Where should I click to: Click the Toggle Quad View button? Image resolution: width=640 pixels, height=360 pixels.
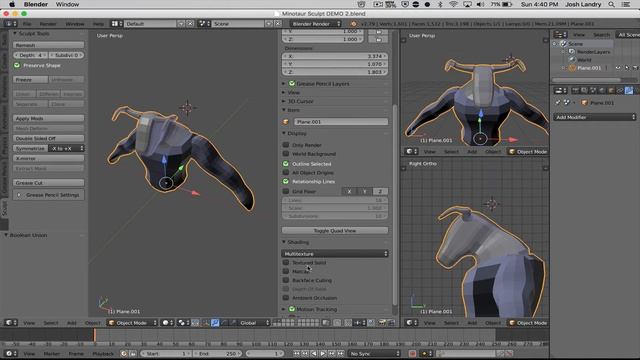tap(335, 231)
